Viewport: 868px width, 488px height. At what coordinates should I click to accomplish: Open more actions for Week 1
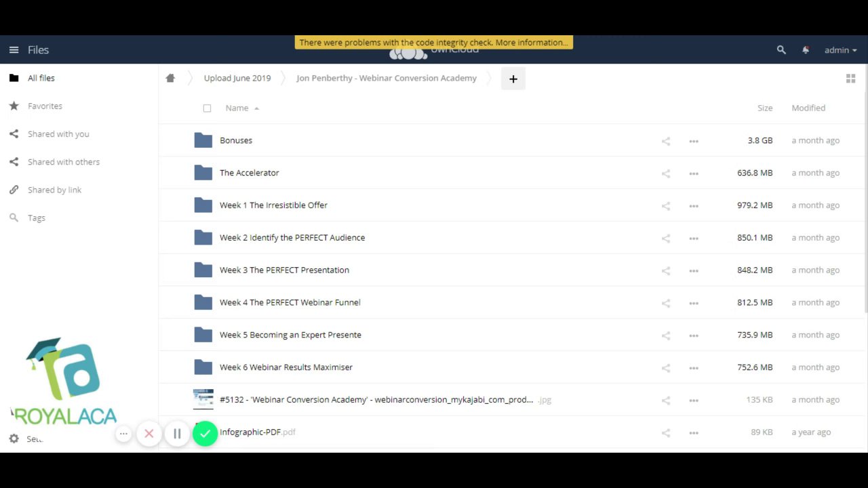(694, 206)
